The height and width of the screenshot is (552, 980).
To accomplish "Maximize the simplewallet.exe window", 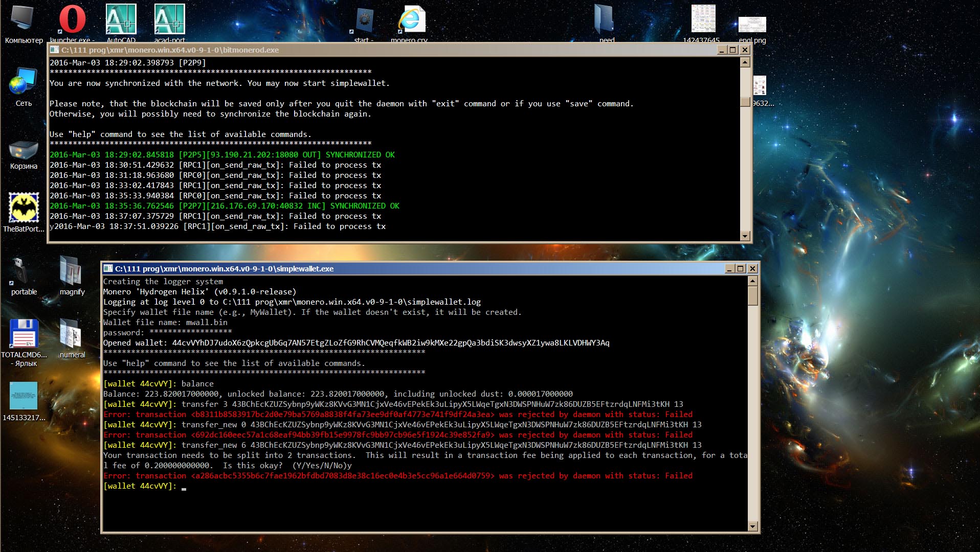I will 740,269.
